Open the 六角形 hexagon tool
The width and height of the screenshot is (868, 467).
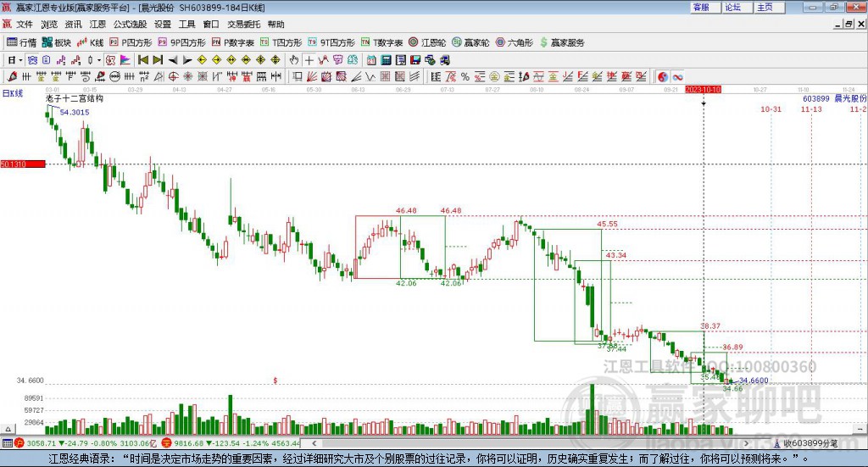515,42
